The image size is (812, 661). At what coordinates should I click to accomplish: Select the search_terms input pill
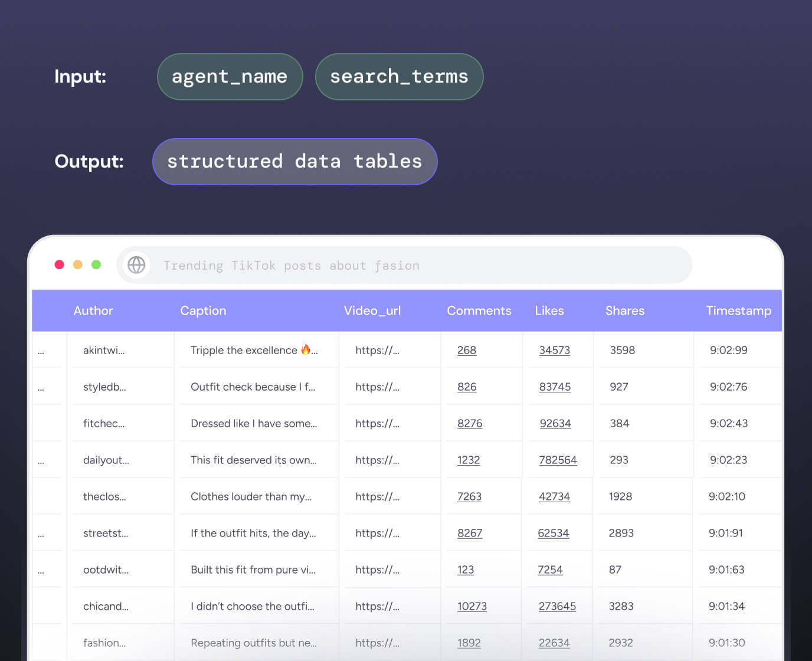click(399, 76)
